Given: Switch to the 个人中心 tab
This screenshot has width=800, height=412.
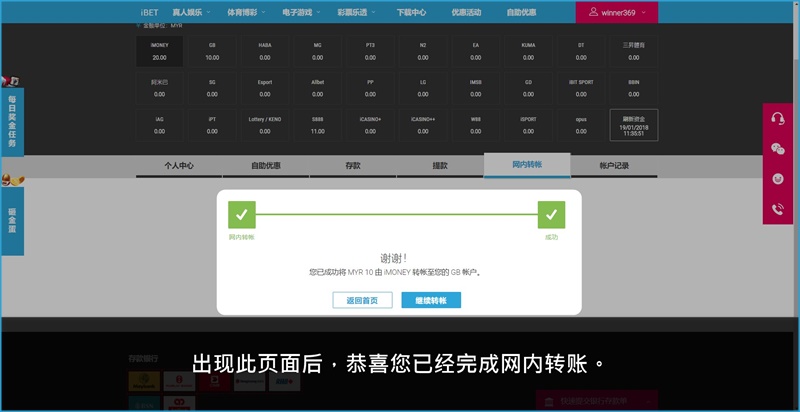Looking at the screenshot, I should point(179,166).
